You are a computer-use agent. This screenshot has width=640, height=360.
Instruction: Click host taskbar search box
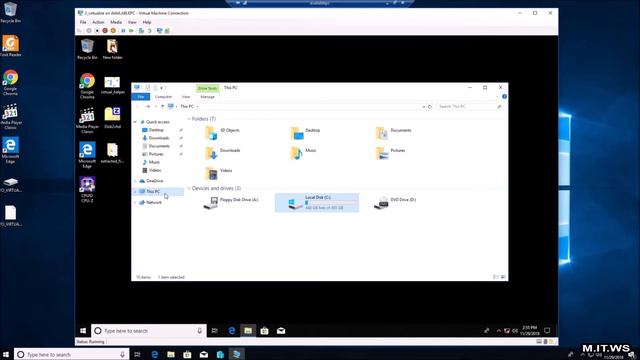72,354
